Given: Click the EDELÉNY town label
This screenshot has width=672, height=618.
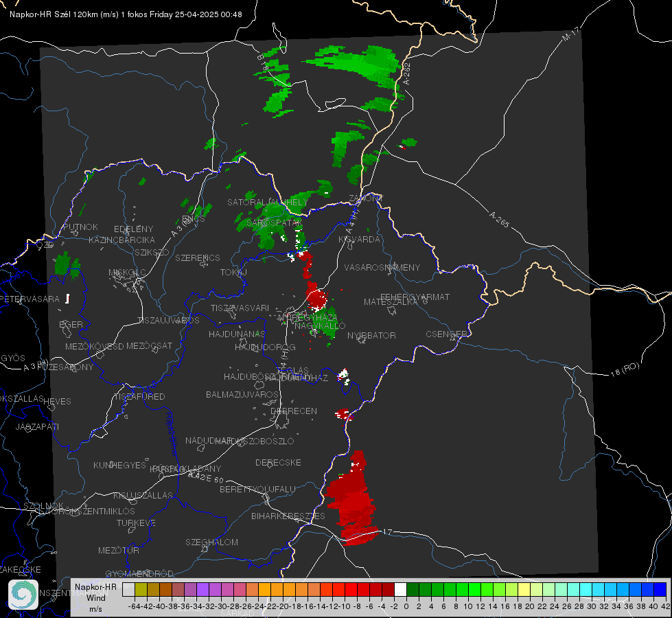Looking at the screenshot, I should coord(133,229).
